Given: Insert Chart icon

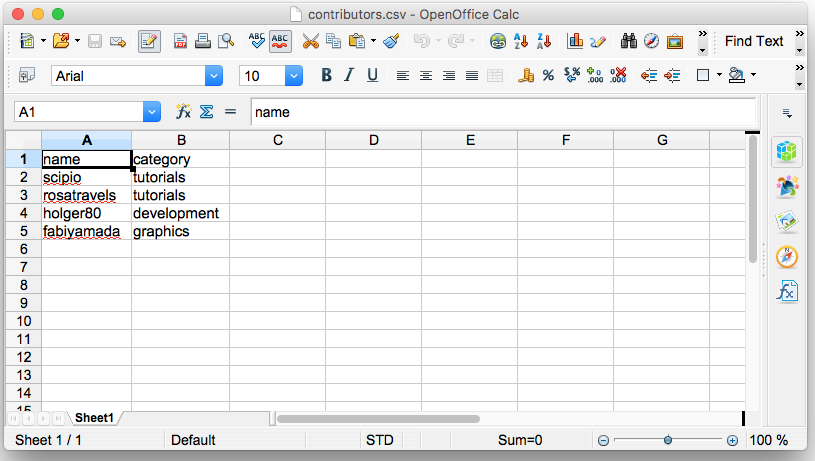Looking at the screenshot, I should click(575, 41).
